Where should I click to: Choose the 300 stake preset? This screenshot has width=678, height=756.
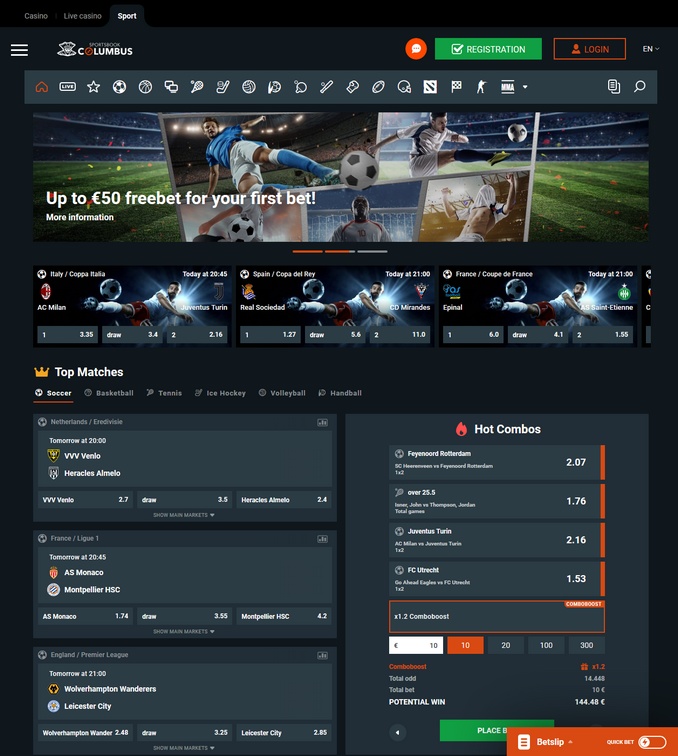[586, 645]
